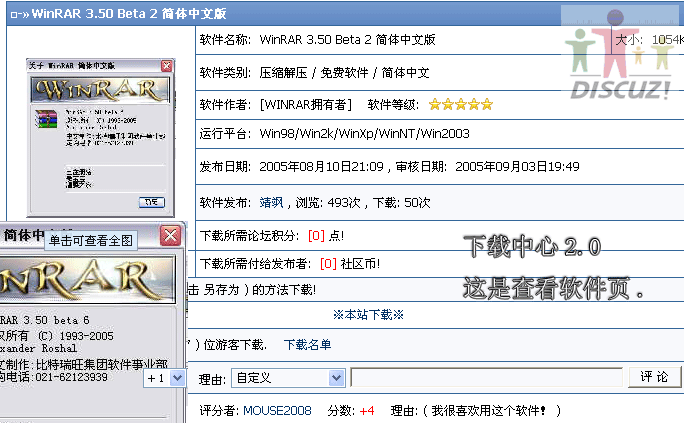Click the '[0] 社区币' payment value

point(350,264)
